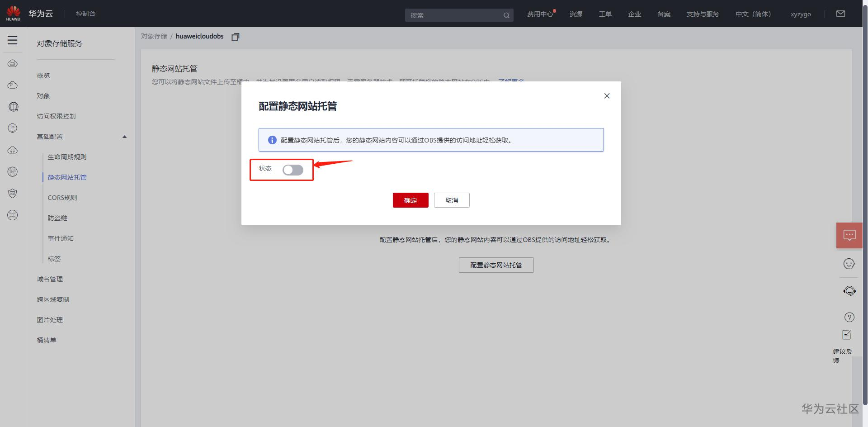
Task: Select 静态网站托管 menu item
Action: tap(67, 177)
